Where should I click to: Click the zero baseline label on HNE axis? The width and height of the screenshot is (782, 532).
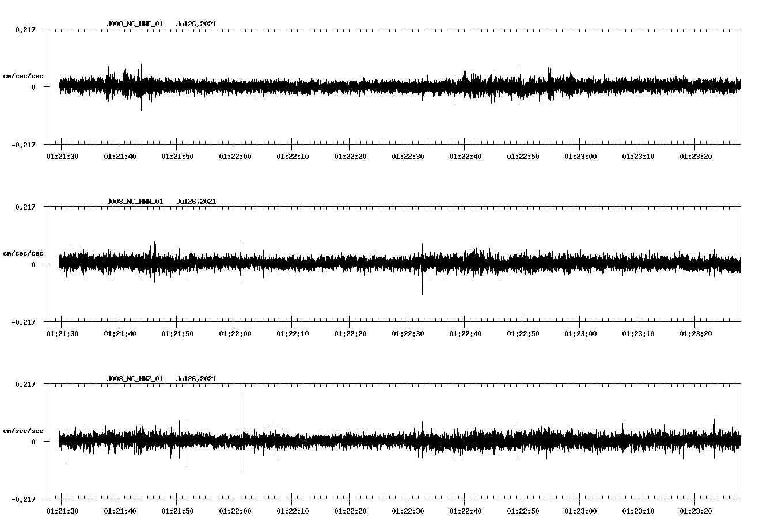33,87
